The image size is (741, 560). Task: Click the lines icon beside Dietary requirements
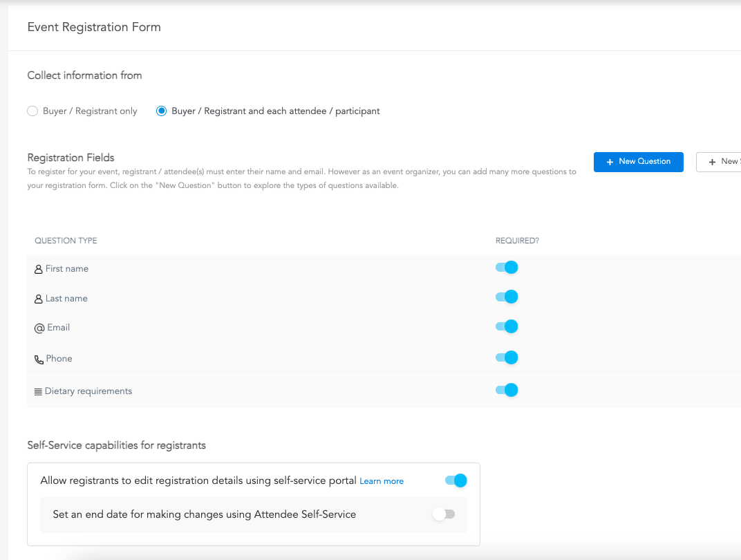(x=38, y=392)
